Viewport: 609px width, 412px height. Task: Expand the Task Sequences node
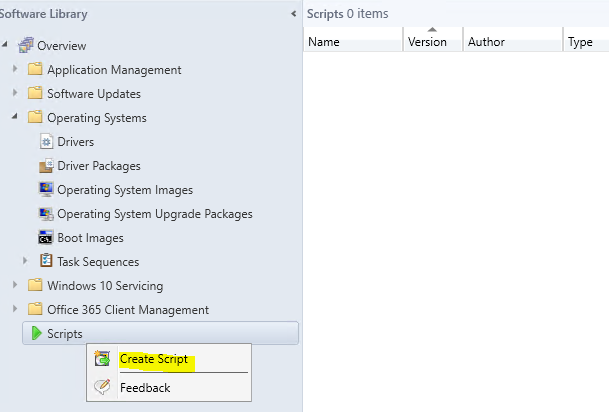point(25,261)
